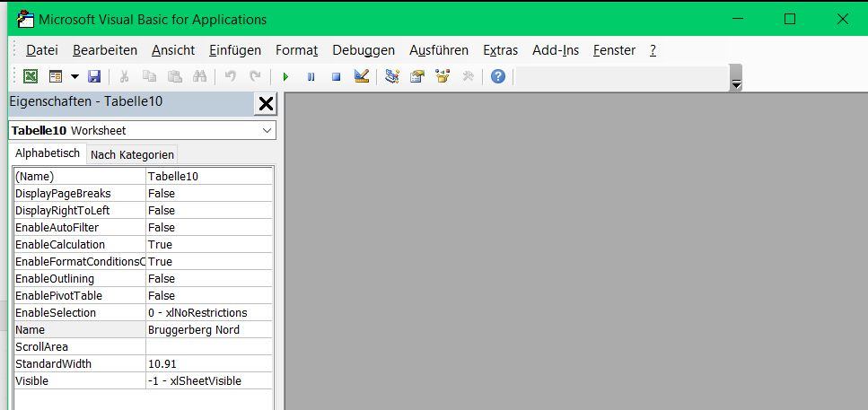This screenshot has height=410, width=868.
Task: Select the DisplayPageBreaks property
Action: click(80, 194)
